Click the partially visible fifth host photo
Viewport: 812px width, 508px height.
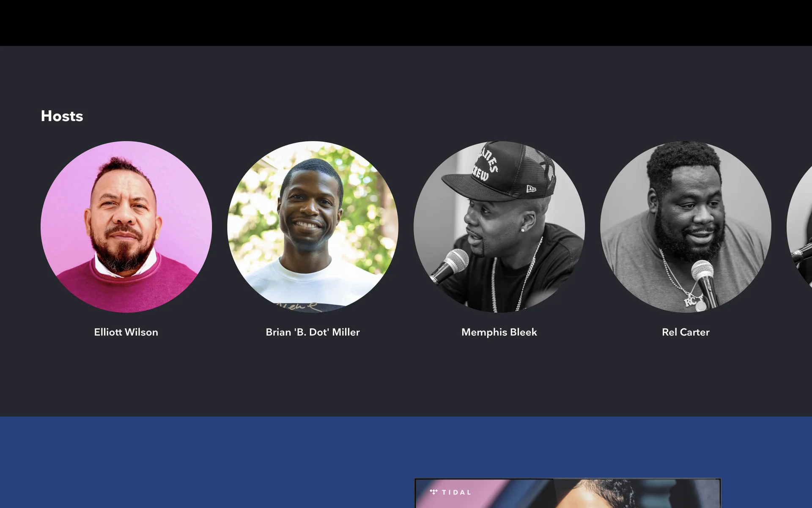point(800,227)
